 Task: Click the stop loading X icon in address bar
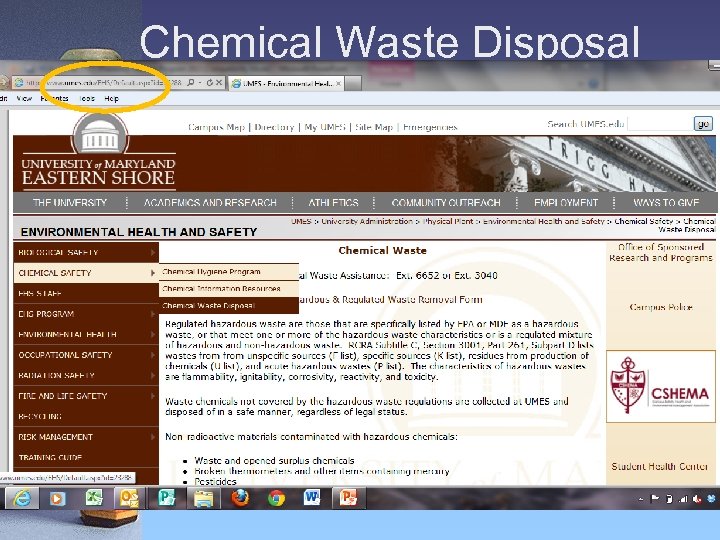click(219, 83)
